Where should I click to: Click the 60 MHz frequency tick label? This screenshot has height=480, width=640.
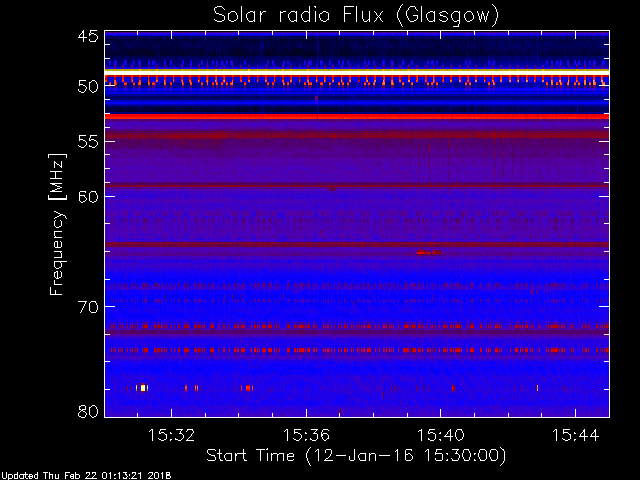(87, 197)
